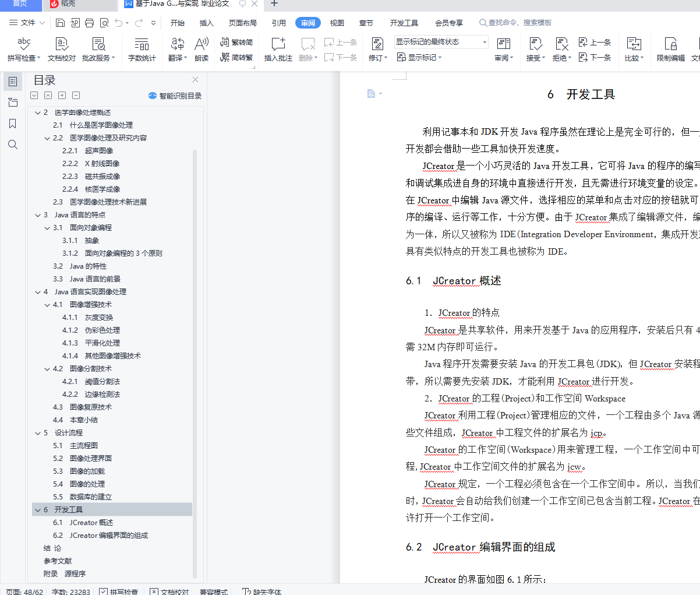Click the TOC panel vertical scrollbar
This screenshot has height=595, width=700.
(x=195, y=364)
